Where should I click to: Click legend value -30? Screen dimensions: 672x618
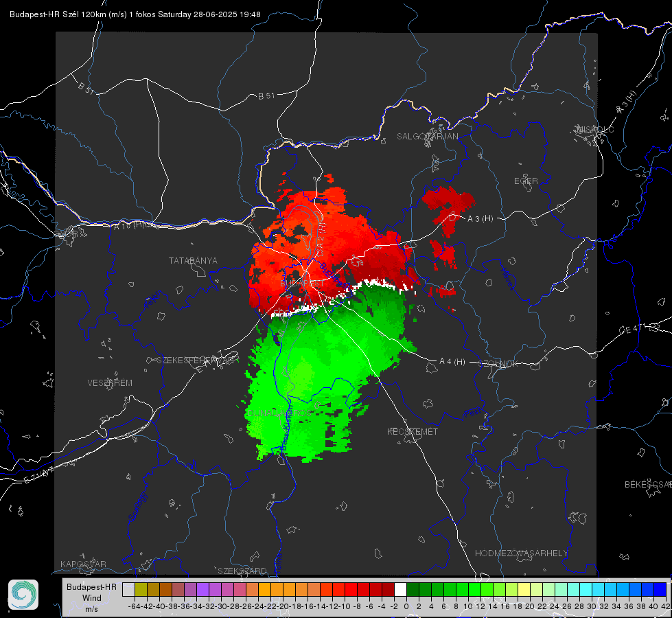(x=222, y=606)
